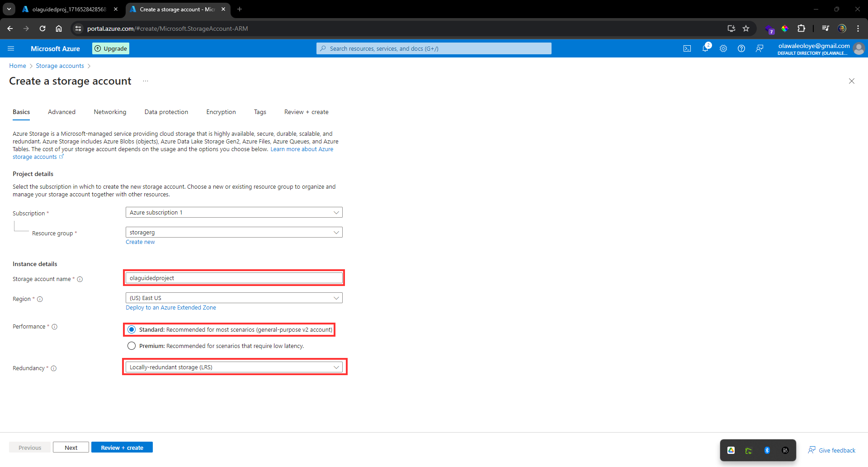Close the olaguidedproj browser tab

click(116, 9)
